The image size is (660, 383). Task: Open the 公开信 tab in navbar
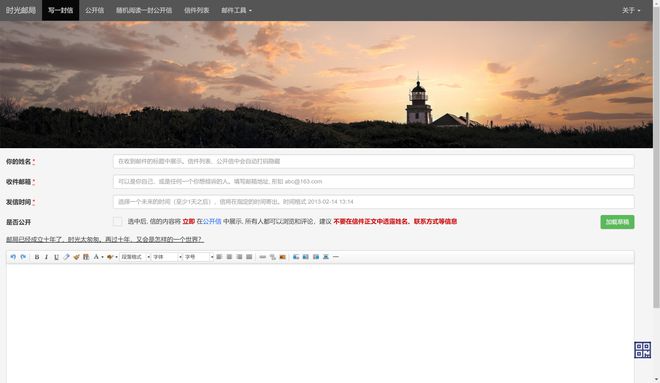pyautogui.click(x=94, y=10)
